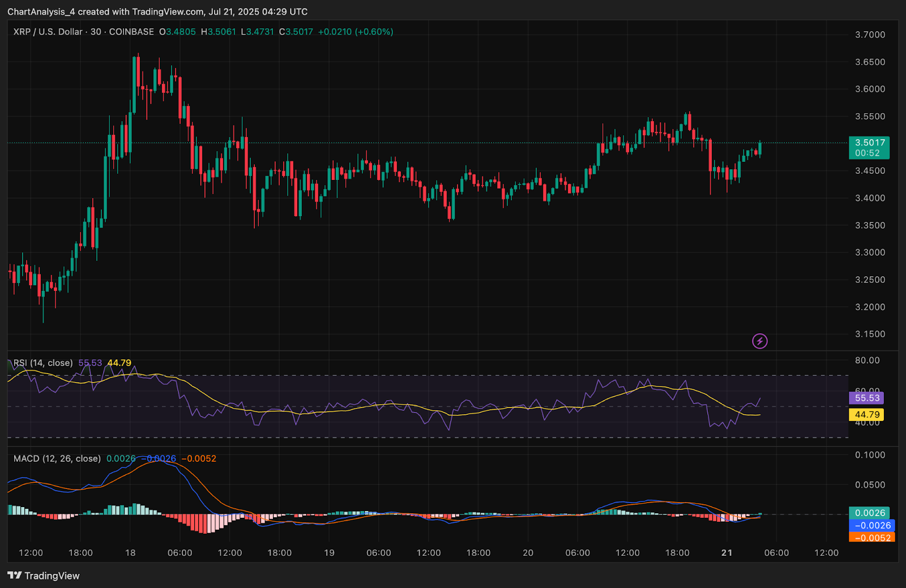Click the 80.00 level on RSI axis
The image size is (906, 588).
click(867, 360)
